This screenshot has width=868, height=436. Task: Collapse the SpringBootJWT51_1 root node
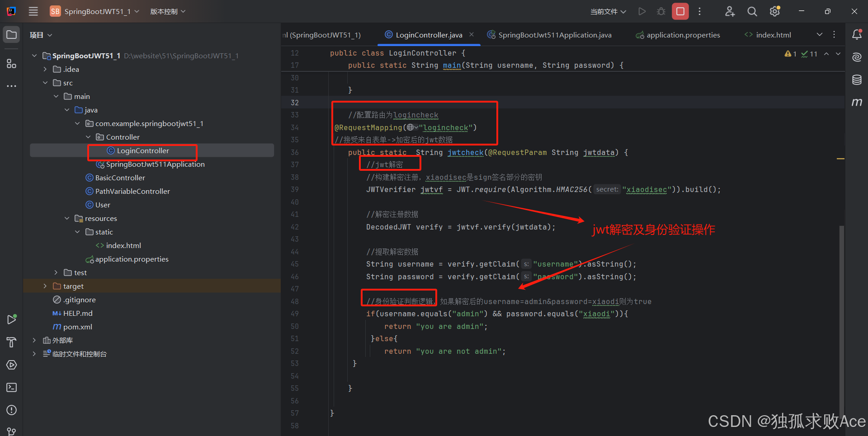point(34,56)
